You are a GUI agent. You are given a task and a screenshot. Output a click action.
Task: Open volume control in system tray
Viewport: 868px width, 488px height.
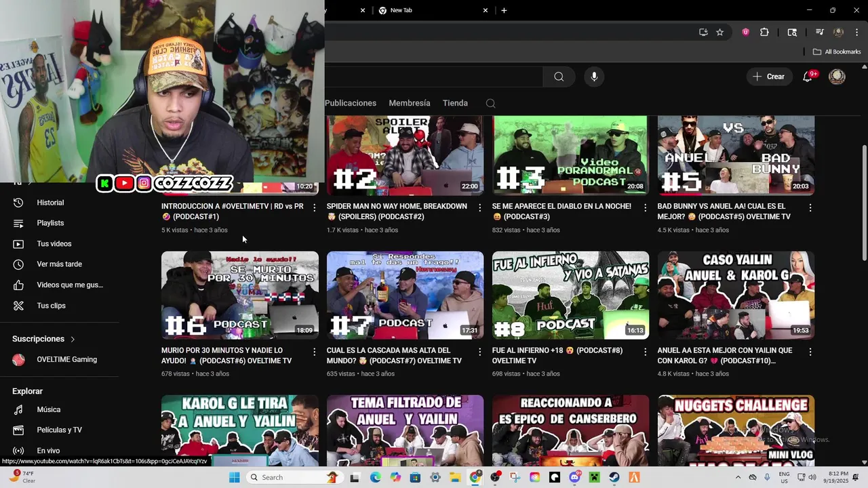pos(814,477)
